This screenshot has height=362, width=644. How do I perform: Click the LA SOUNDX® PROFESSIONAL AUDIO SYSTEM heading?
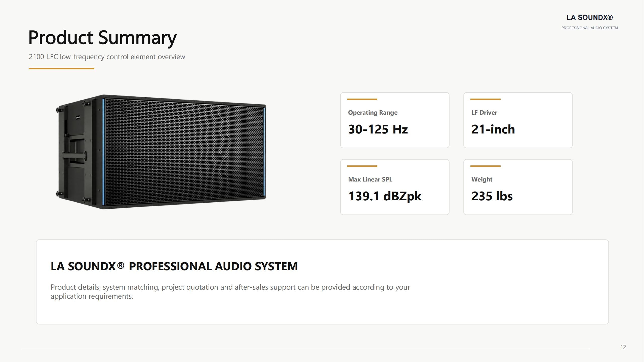click(x=174, y=266)
